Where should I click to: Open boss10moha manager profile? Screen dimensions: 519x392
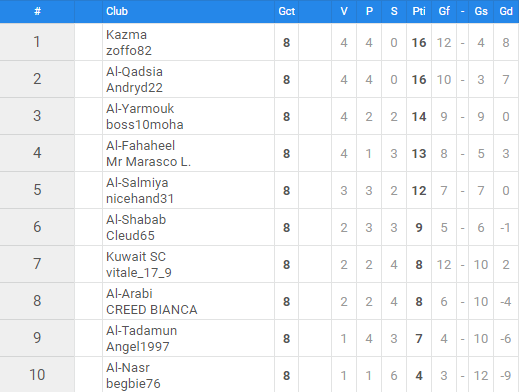tap(145, 125)
